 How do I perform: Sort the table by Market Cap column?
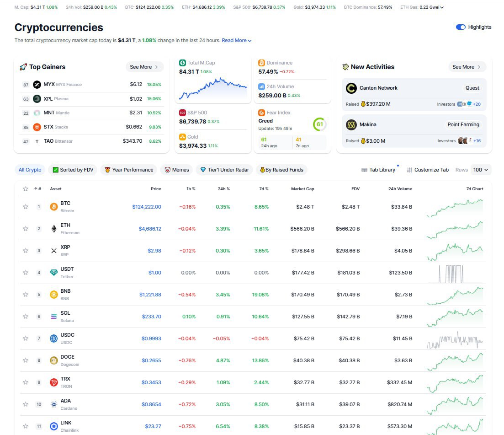tap(302, 189)
